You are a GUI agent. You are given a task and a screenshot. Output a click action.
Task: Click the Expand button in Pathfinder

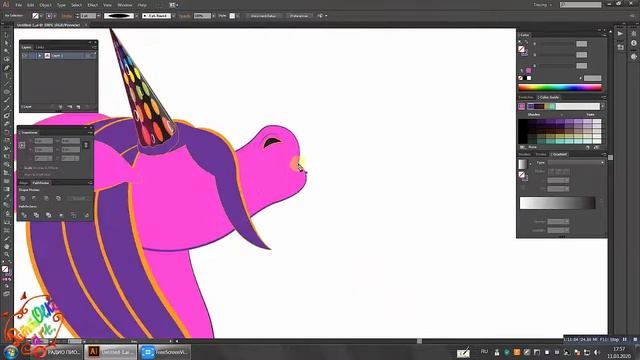pos(78,198)
